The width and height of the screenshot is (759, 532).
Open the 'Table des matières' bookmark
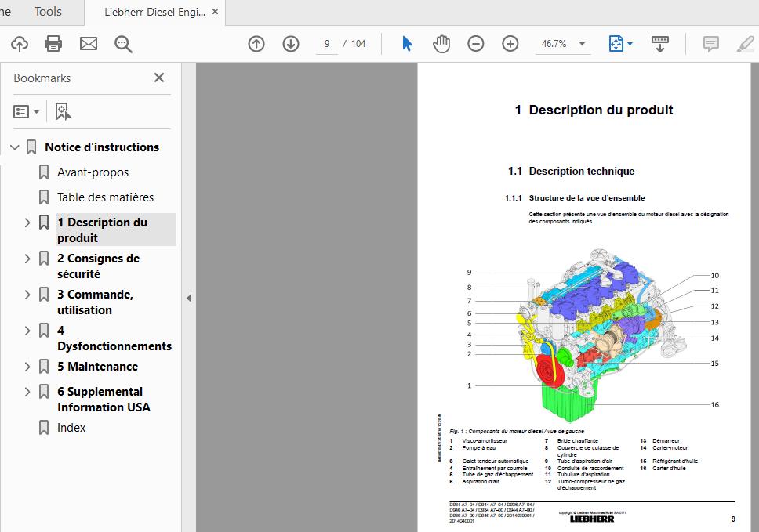[x=105, y=197]
